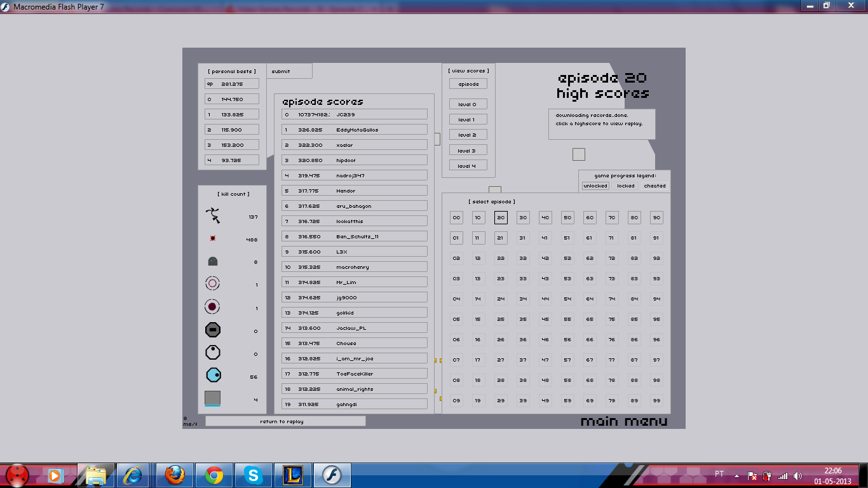Select episode 30 in the episode grid

coord(523,218)
